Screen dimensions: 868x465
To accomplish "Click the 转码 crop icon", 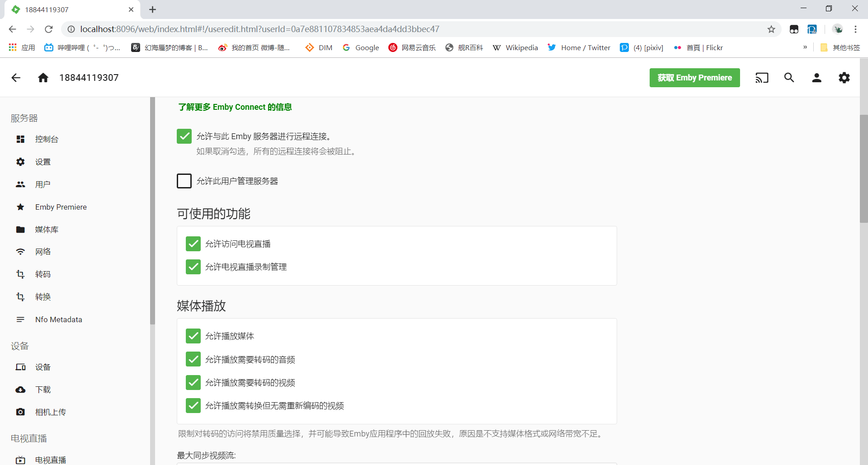I will pos(20,274).
